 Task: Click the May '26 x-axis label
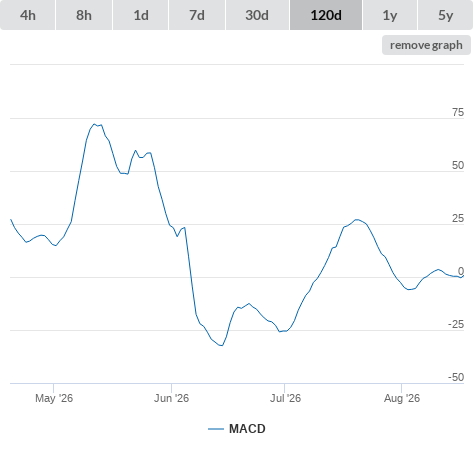point(54,398)
